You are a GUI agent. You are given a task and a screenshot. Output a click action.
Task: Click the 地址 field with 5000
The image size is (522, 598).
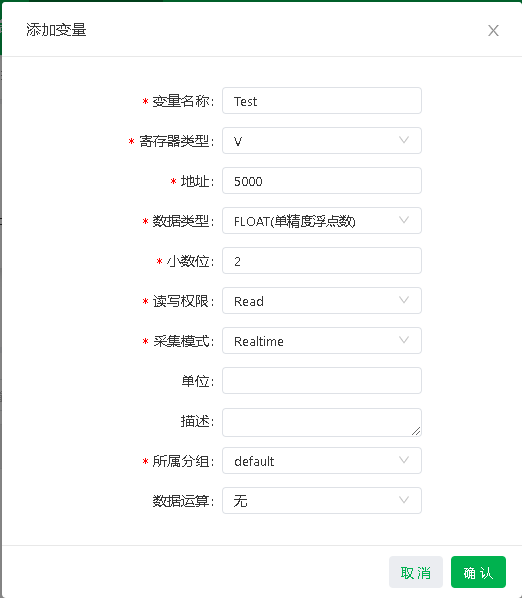click(322, 181)
